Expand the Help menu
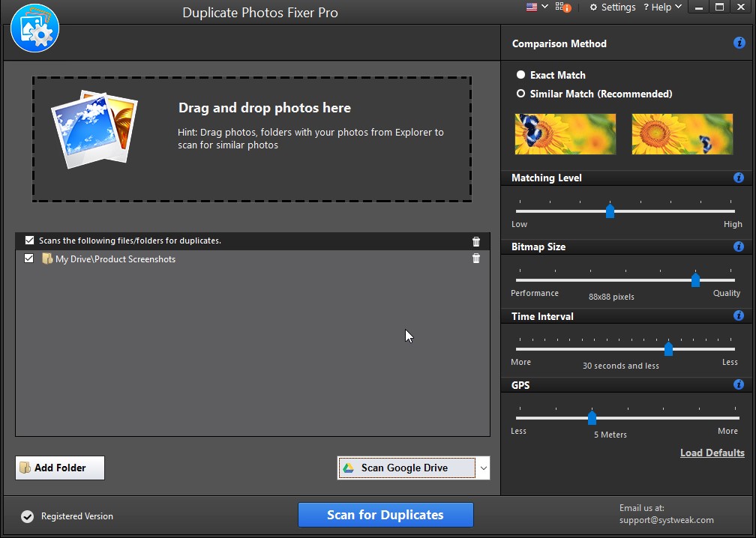The image size is (756, 538). pyautogui.click(x=662, y=7)
